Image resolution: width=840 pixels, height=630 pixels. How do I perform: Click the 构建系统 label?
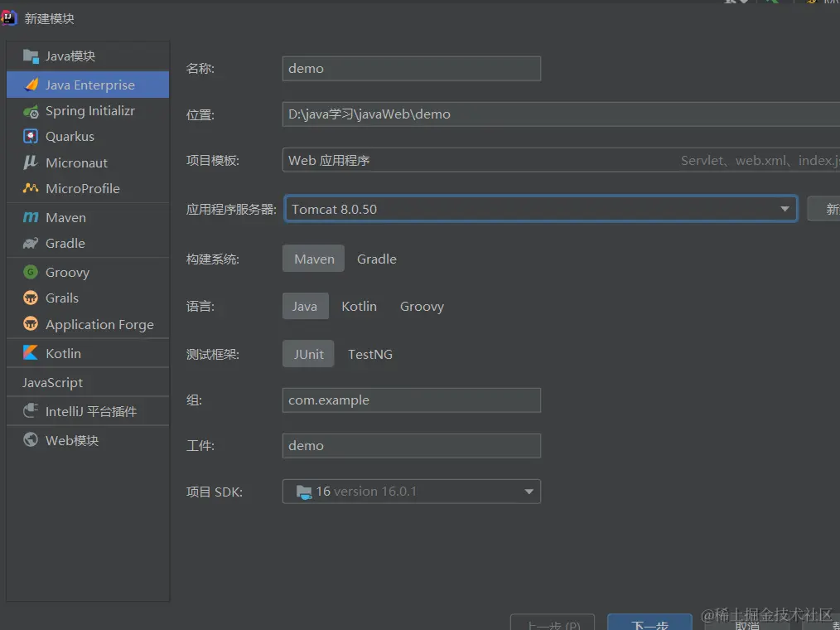213,259
